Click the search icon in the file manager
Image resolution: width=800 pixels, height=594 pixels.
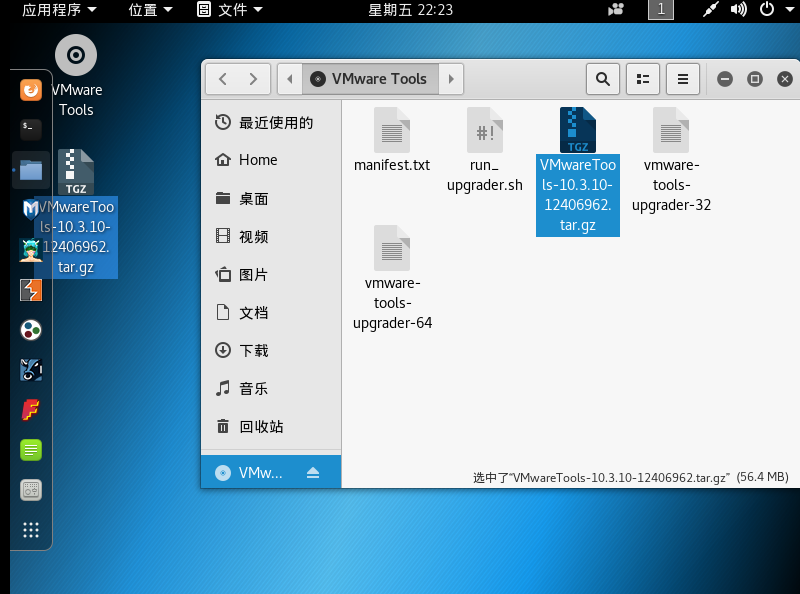tap(602, 78)
